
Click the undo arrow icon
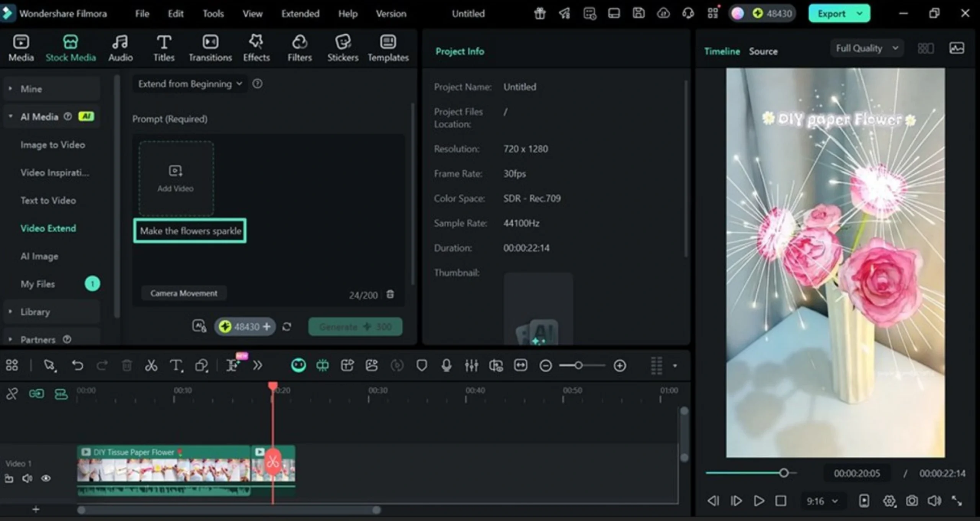(x=77, y=366)
